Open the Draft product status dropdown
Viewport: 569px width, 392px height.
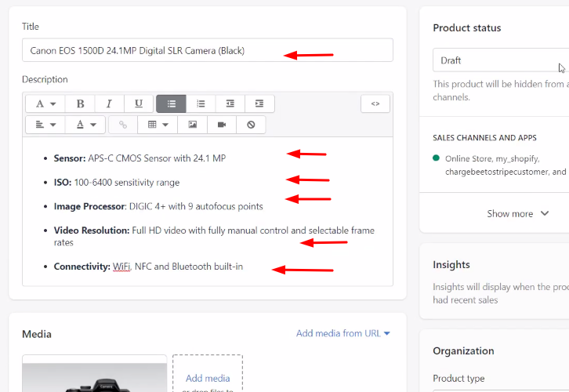[501, 60]
